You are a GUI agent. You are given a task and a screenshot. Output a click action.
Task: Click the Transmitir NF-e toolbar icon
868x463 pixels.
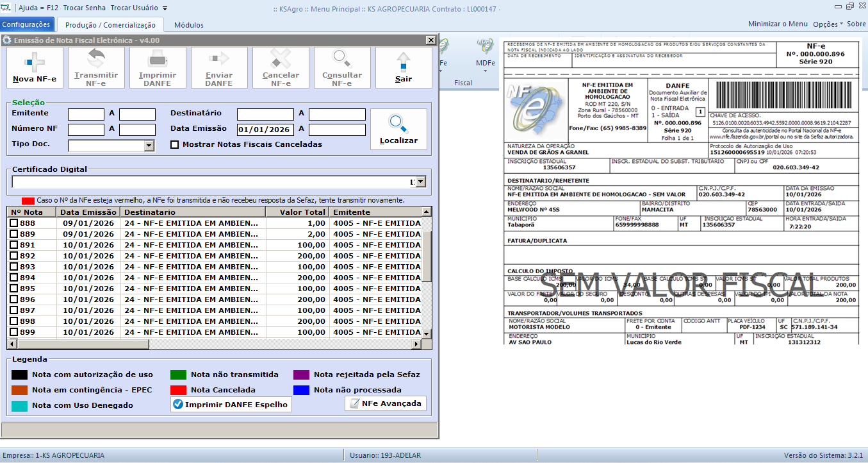click(x=96, y=60)
